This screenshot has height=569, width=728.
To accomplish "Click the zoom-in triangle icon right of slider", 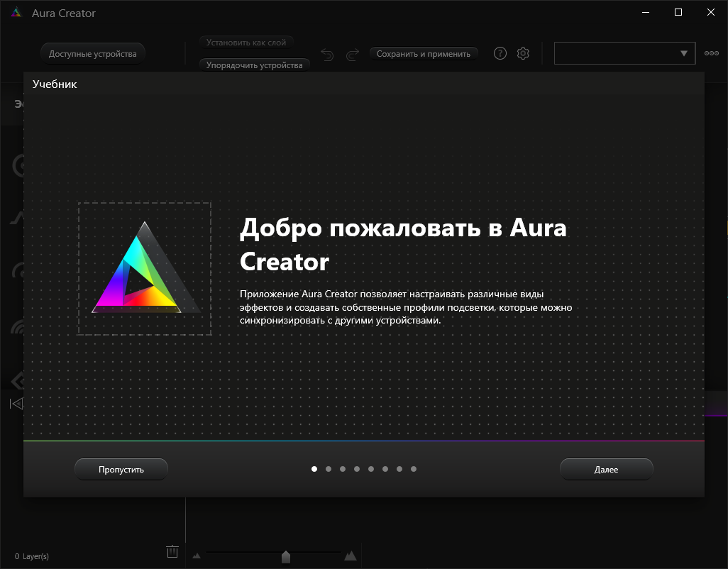I will (350, 556).
